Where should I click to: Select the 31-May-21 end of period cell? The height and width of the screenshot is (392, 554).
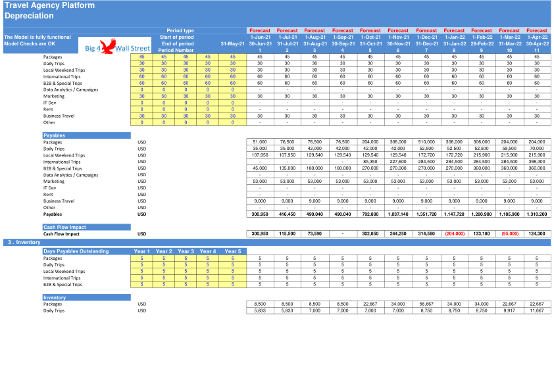click(x=232, y=44)
